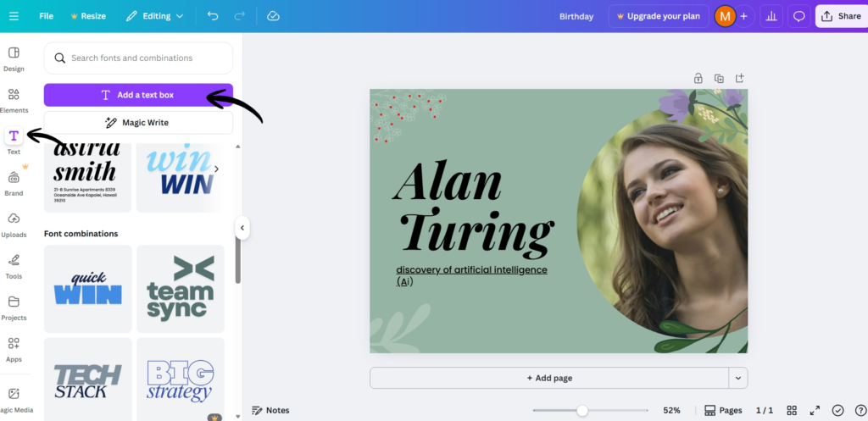Click the Redo arrow icon

click(240, 16)
